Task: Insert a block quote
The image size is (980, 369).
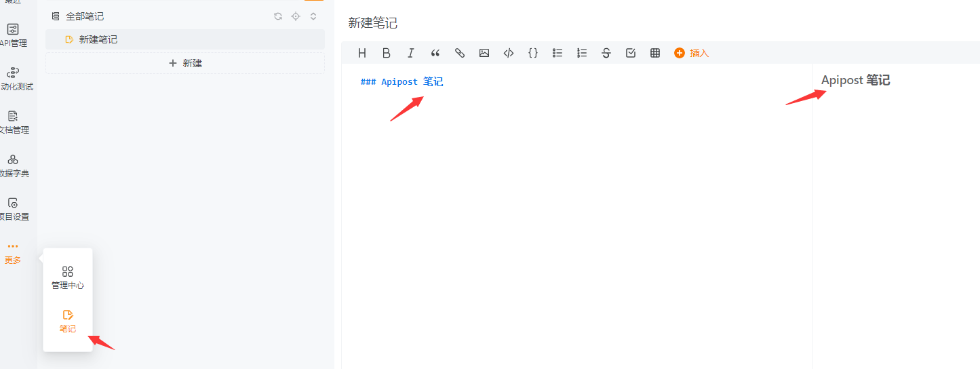Action: (435, 53)
